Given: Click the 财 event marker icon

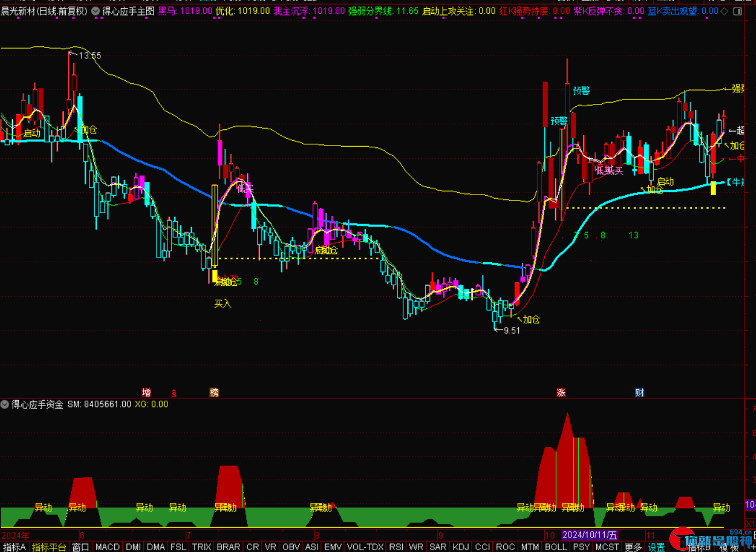Looking at the screenshot, I should pos(639,393).
